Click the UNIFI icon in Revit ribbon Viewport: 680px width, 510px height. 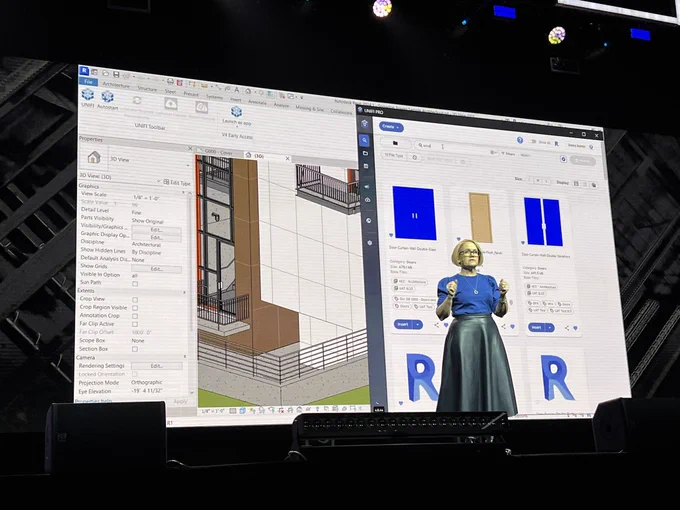click(x=88, y=94)
